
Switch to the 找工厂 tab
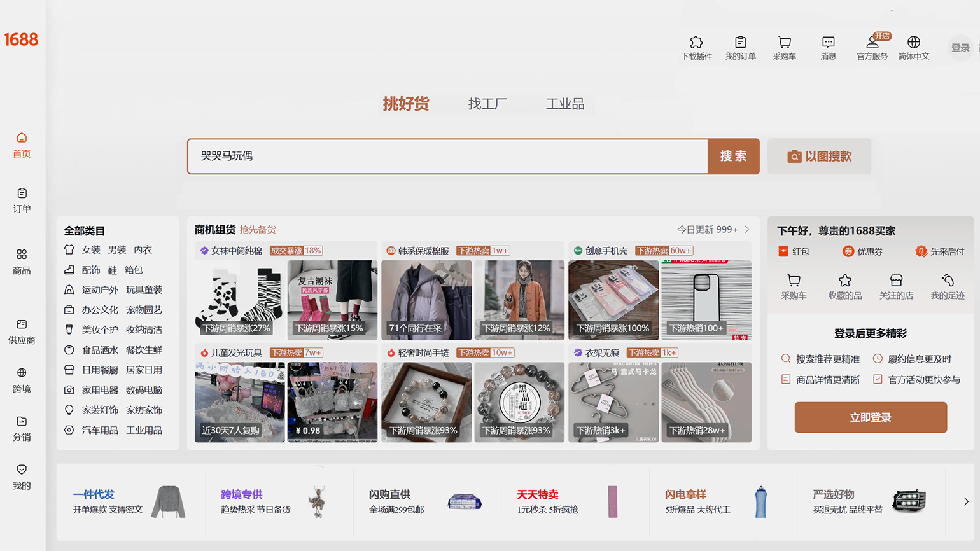coord(487,104)
